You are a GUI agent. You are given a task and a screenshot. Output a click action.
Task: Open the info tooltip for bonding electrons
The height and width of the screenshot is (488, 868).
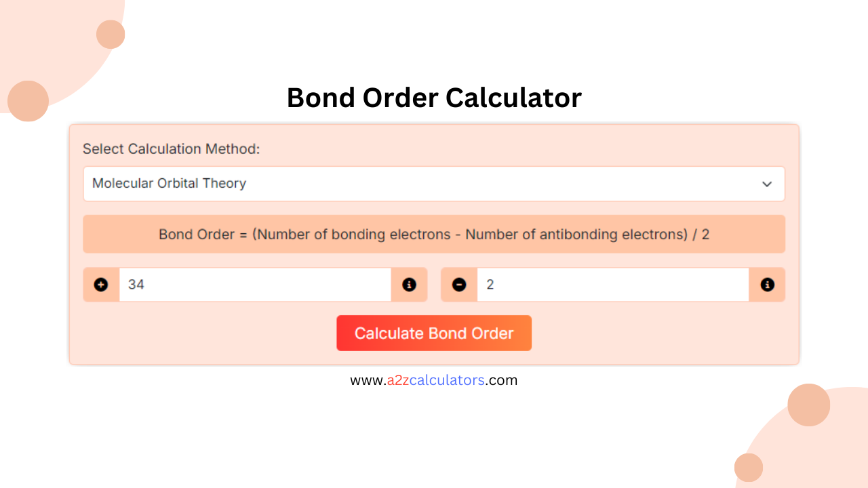point(410,285)
